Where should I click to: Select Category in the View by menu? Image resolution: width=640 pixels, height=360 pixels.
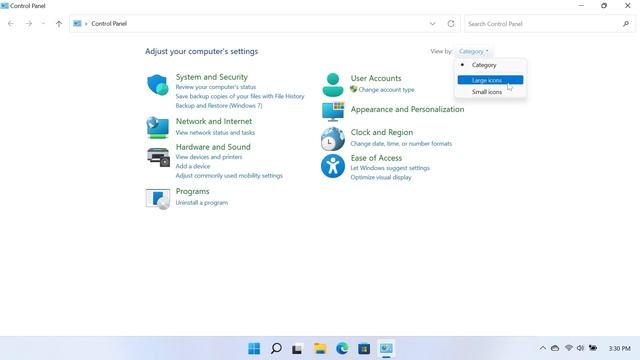[491, 65]
